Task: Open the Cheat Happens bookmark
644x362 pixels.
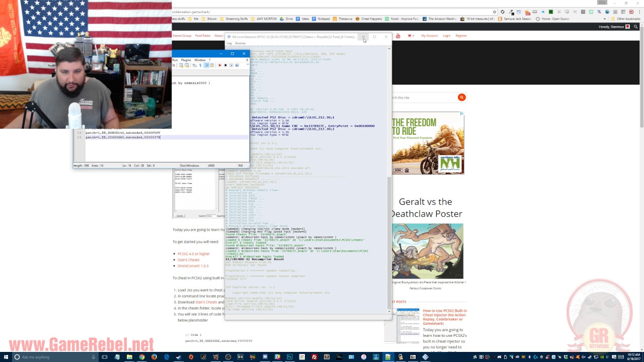Action: [369, 19]
